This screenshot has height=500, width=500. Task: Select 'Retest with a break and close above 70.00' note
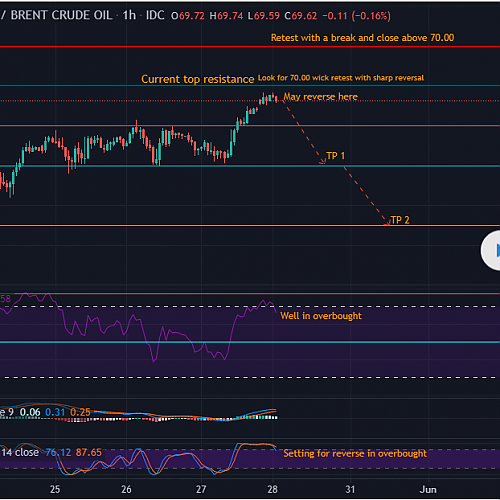(x=362, y=38)
